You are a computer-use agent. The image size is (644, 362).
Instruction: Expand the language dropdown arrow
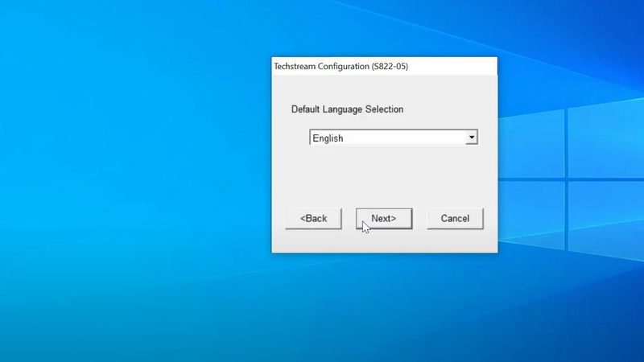pos(472,138)
